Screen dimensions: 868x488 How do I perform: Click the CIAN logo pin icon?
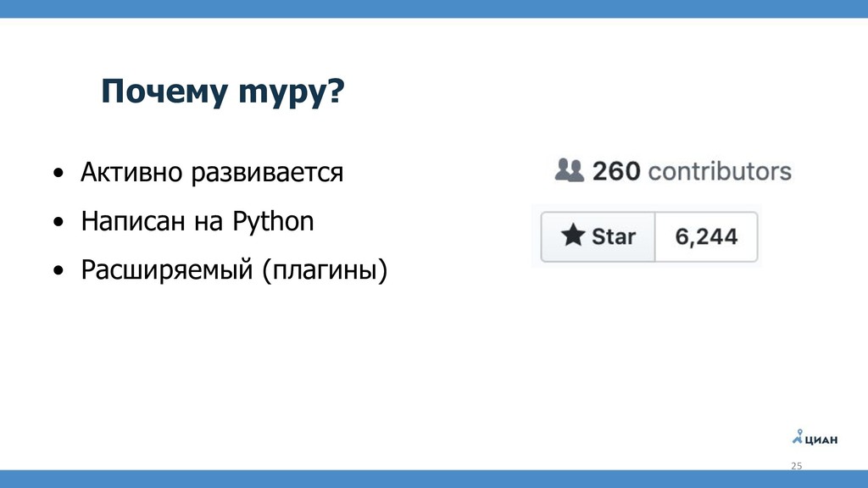798,436
